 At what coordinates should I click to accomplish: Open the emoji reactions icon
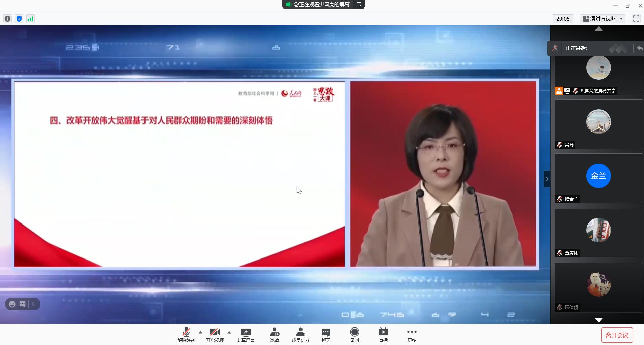click(12, 304)
